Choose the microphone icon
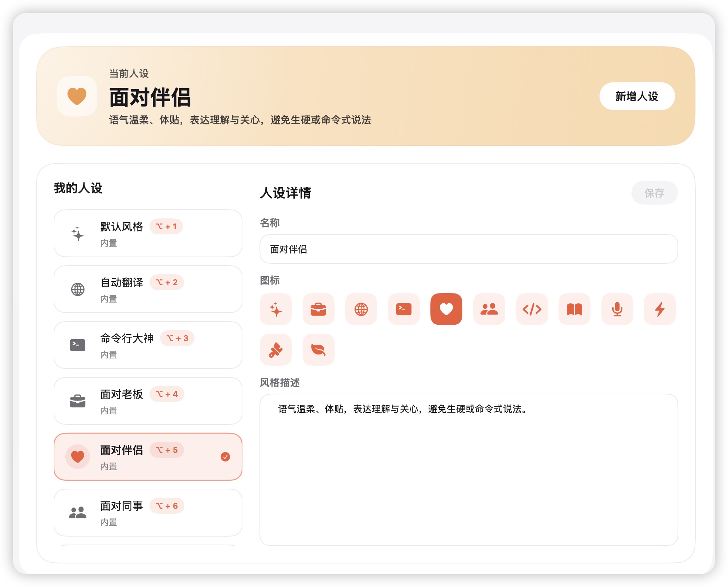This screenshot has width=728, height=587. coord(617,309)
